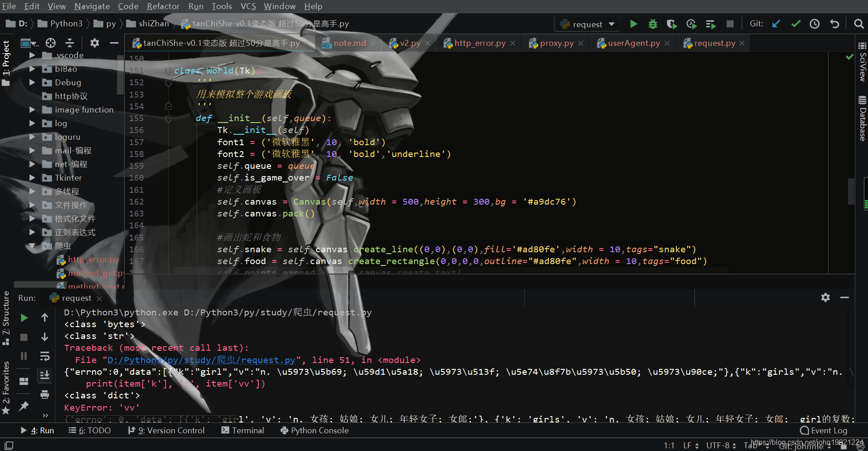This screenshot has height=451, width=868.
Task: Hide the Project panel
Action: 114,43
